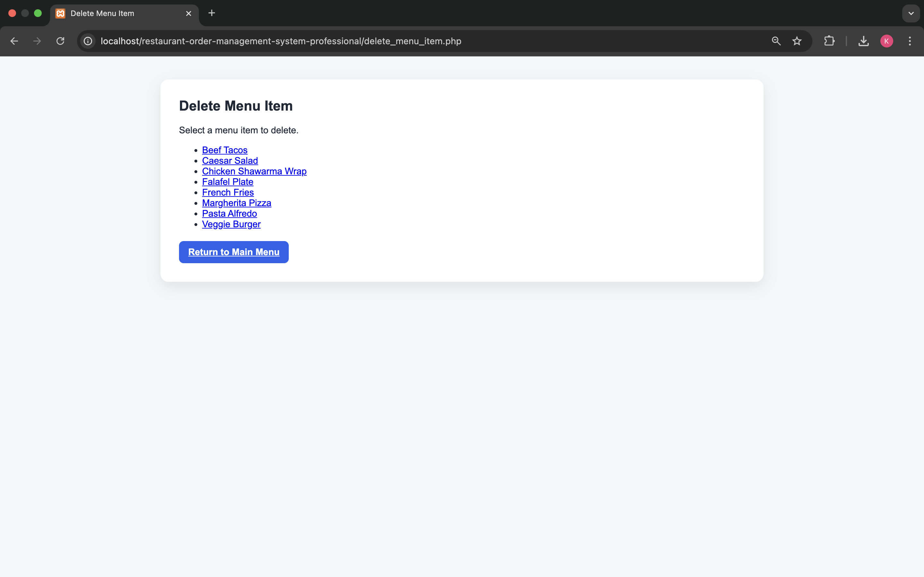The width and height of the screenshot is (924, 577).
Task: Bookmark this page with the star icon
Action: point(797,41)
